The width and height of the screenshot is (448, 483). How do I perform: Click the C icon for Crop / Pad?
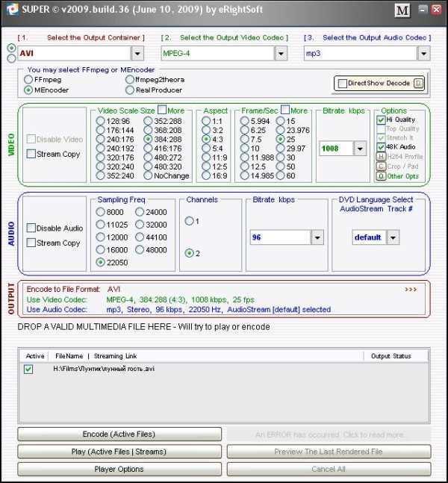coord(381,166)
